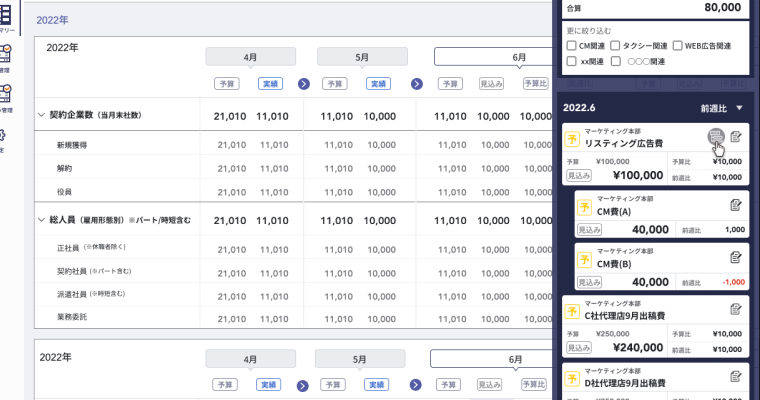The height and width of the screenshot is (400, 760).
Task: Click the 予算 tag under 4月 in top table
Action: click(x=226, y=85)
